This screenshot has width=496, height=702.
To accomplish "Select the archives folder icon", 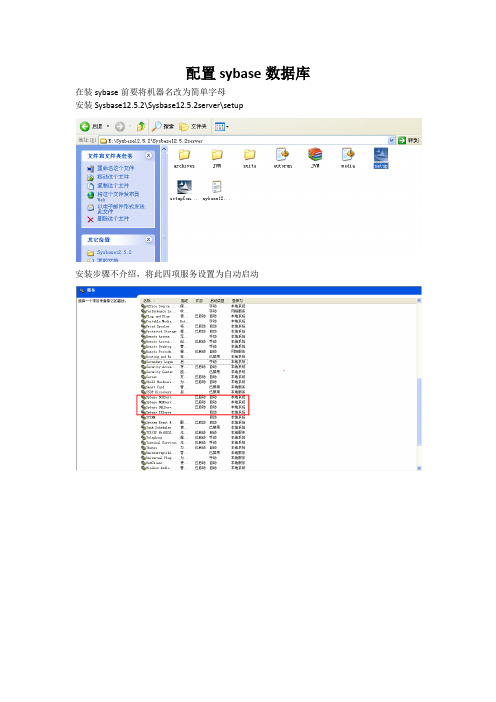I will pos(184,155).
